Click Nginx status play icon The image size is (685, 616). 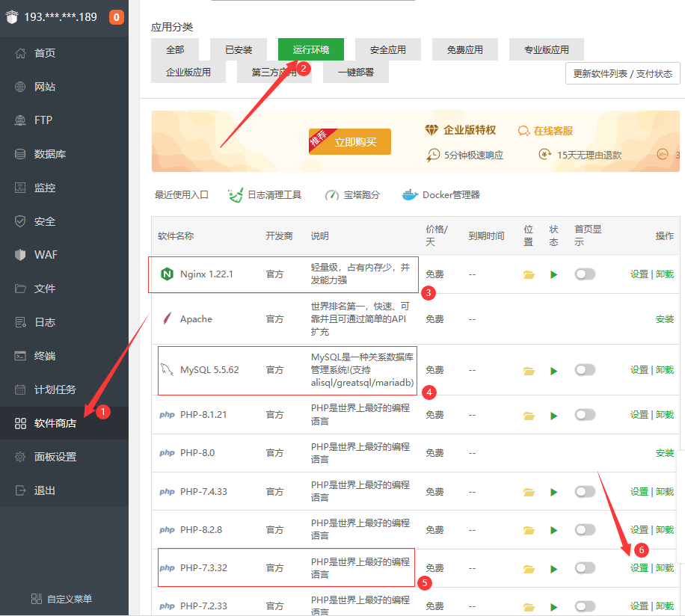(554, 274)
